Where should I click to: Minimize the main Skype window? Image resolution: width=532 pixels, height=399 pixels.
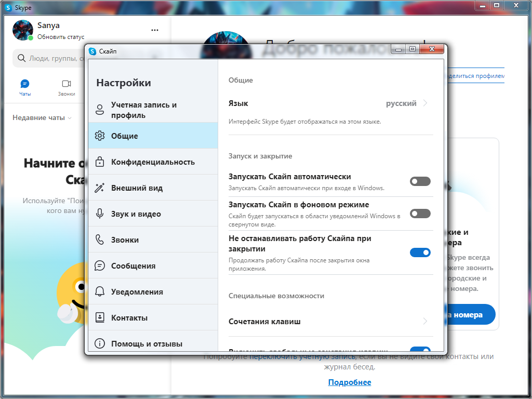click(483, 5)
